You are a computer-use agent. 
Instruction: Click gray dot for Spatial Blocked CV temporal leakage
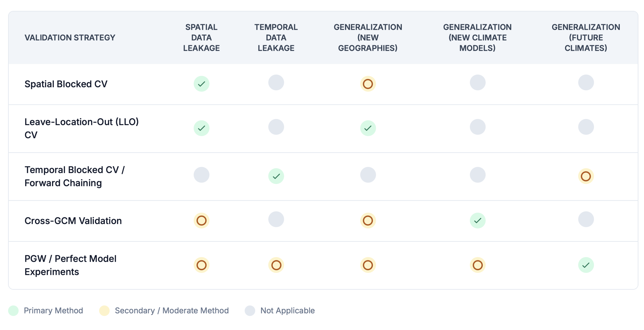coord(276,83)
